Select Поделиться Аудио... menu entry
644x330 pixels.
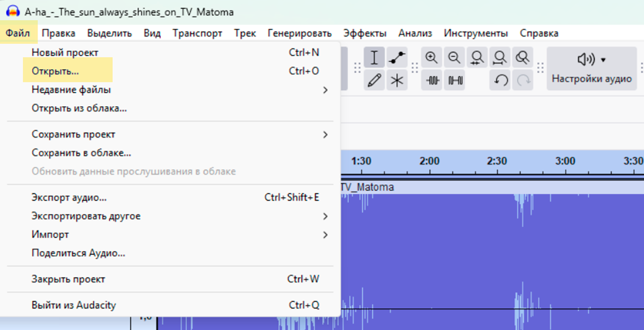tap(170, 253)
